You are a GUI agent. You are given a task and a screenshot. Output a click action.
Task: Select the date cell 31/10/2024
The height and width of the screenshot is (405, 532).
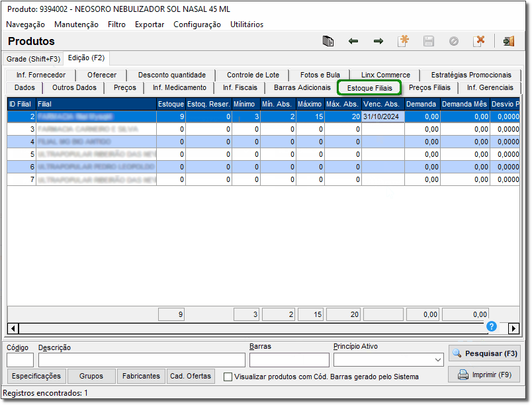pos(383,116)
